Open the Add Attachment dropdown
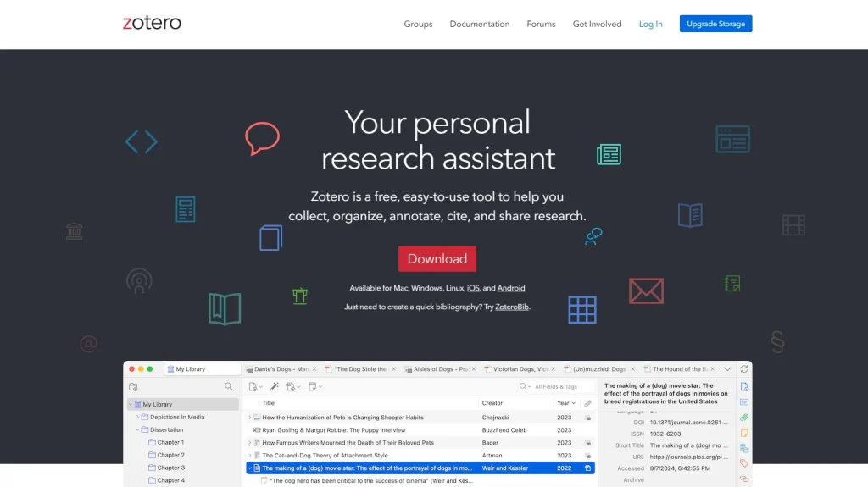The image size is (868, 487). (x=292, y=387)
